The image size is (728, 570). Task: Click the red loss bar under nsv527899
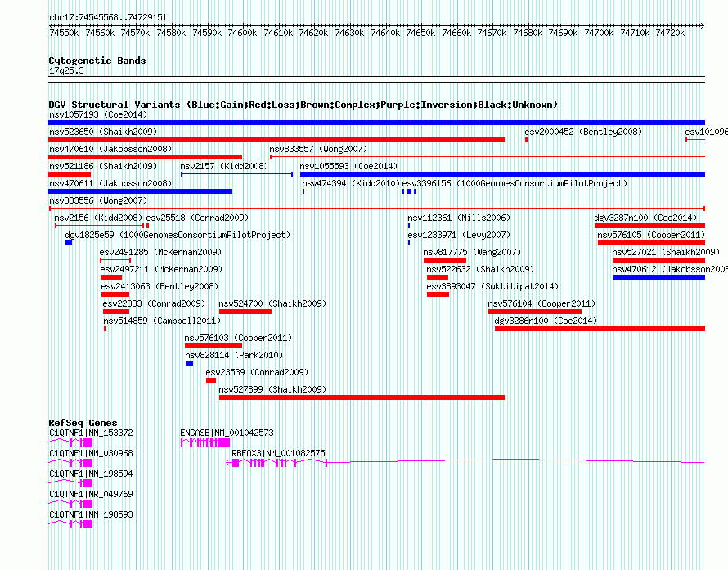tap(362, 397)
